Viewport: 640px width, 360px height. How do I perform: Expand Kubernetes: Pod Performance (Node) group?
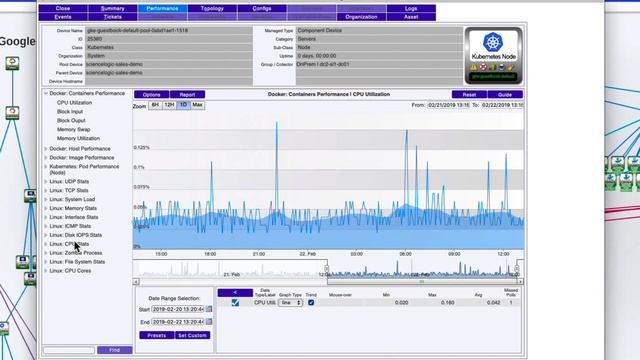point(46,167)
